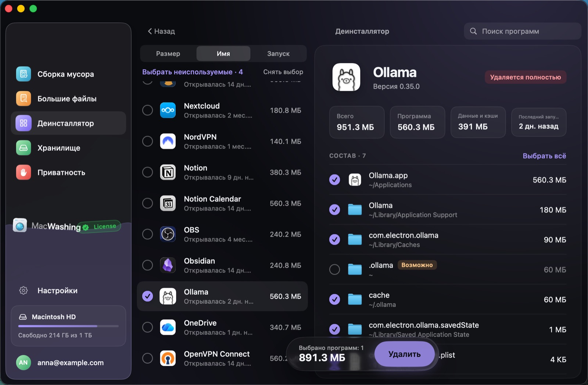Switch sorting to Размер tab
This screenshot has width=588, height=385.
[168, 54]
